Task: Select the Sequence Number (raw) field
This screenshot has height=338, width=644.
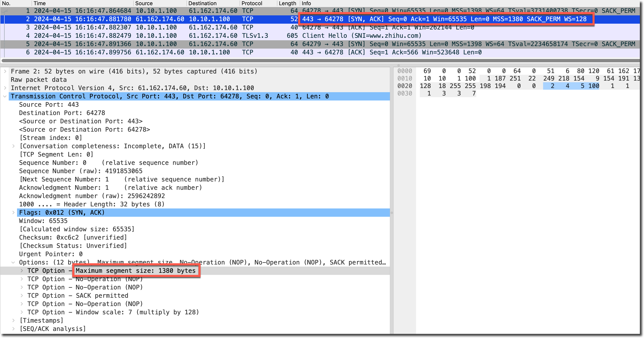Action: 81,171
